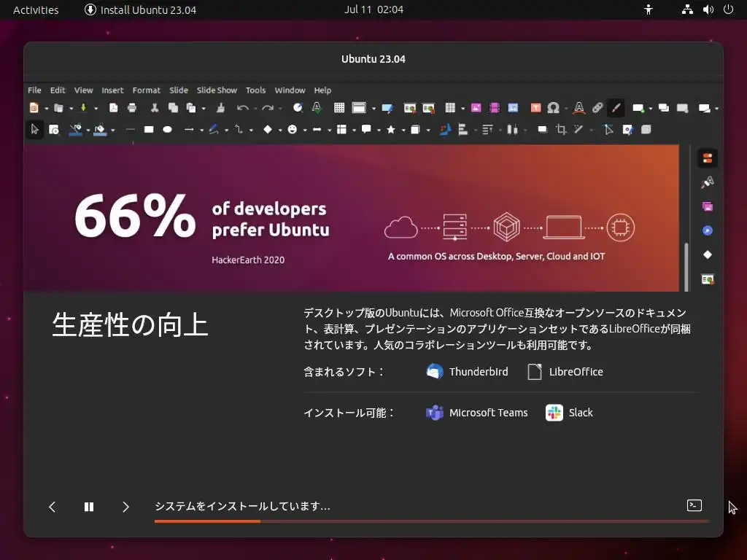Expand the Open file dropdown arrow
The width and height of the screenshot is (747, 560).
(71, 109)
